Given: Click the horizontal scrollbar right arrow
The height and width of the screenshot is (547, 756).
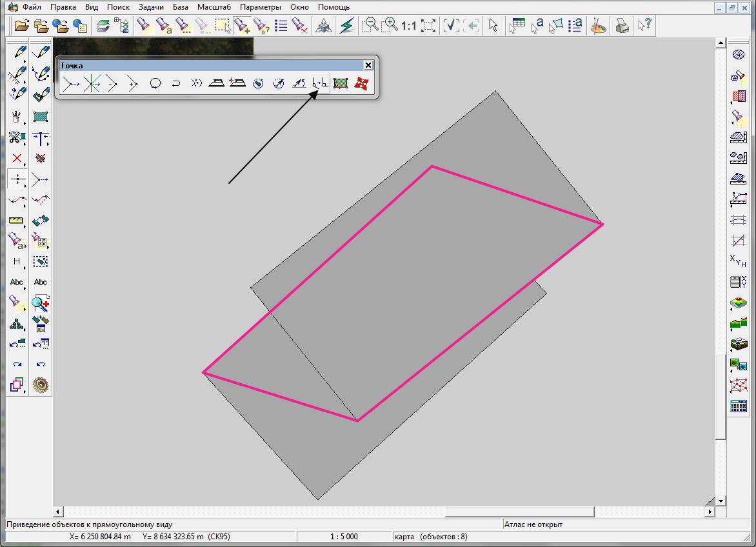Looking at the screenshot, I should click(x=710, y=512).
